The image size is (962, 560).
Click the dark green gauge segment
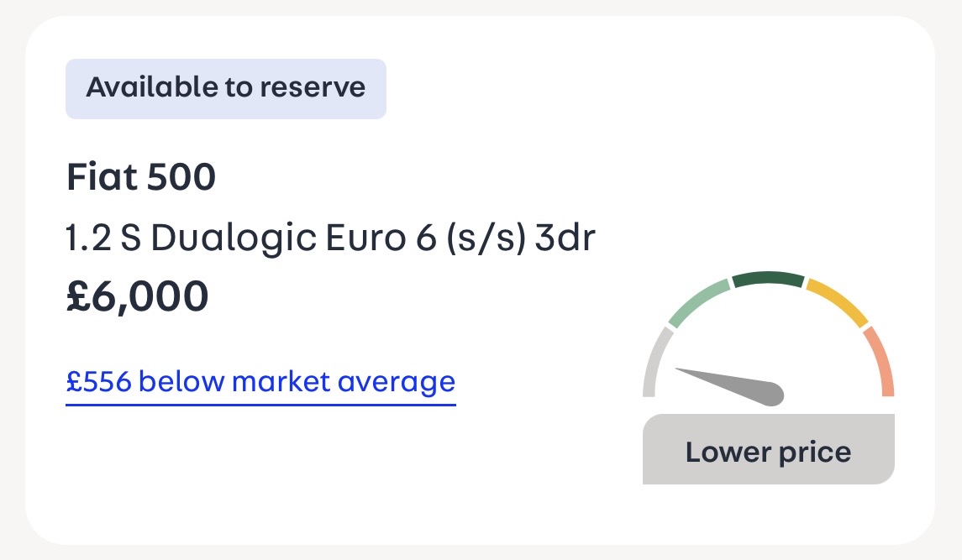(x=768, y=279)
